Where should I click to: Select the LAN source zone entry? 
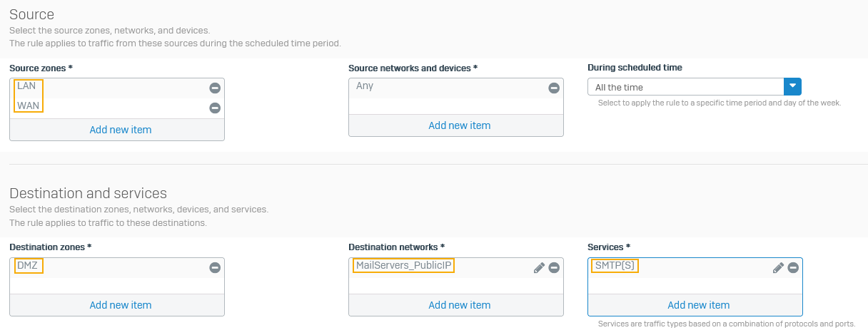tap(26, 86)
